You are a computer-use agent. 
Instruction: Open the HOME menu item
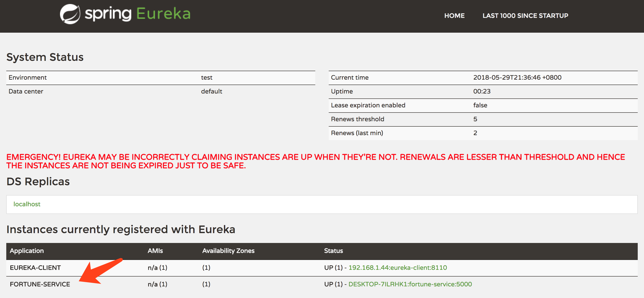454,15
